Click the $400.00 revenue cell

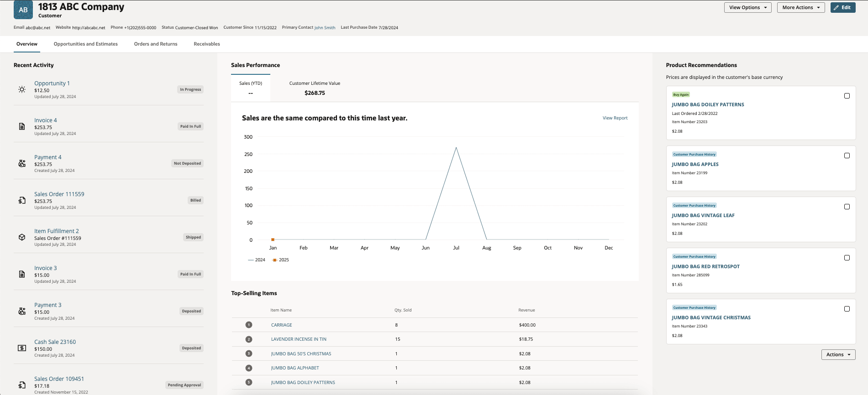[527, 325]
